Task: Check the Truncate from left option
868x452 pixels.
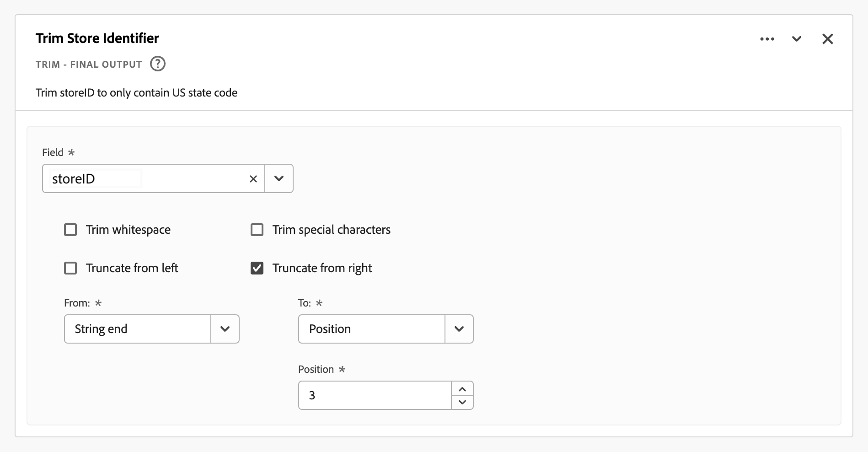Action: 70,268
